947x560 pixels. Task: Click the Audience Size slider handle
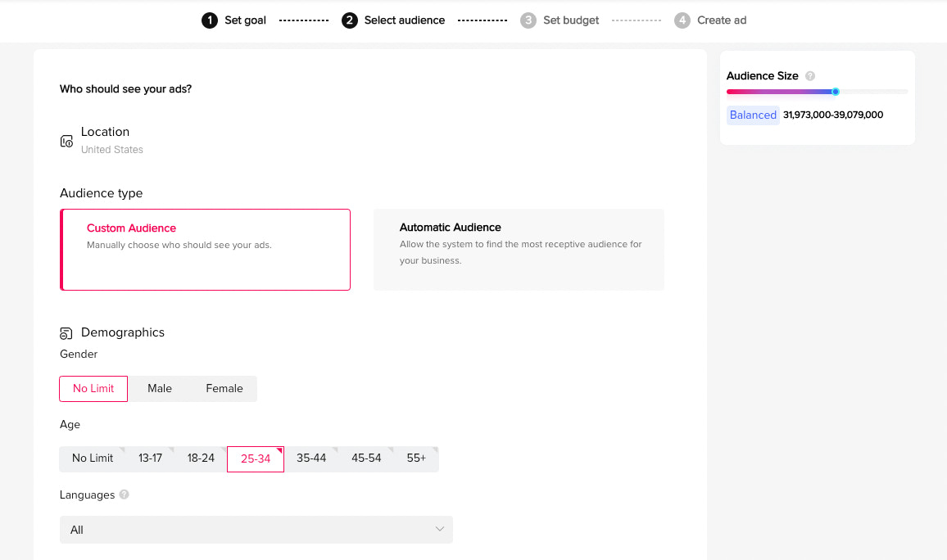(x=836, y=92)
